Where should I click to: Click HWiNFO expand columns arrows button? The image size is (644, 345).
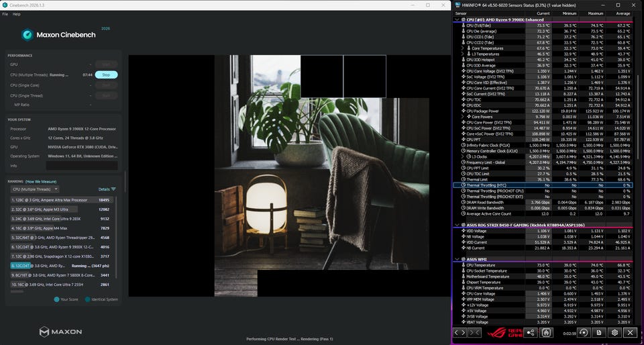pos(460,333)
